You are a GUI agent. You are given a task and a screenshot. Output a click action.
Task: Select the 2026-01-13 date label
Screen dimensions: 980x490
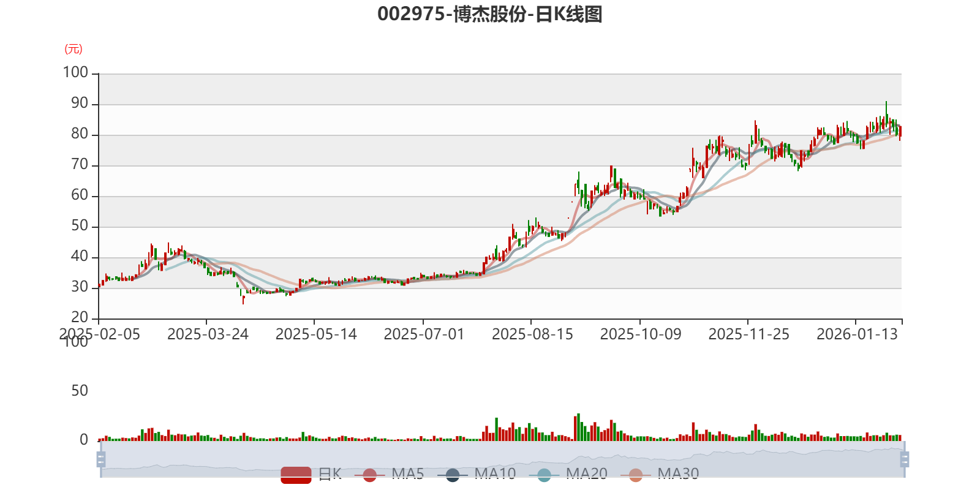point(857,334)
